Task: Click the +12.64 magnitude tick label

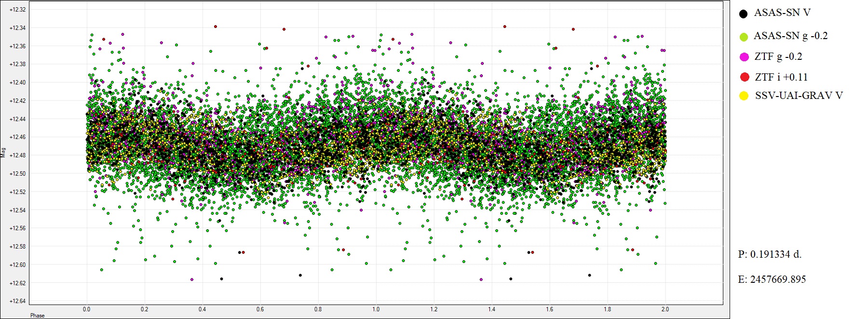Action: click(17, 301)
